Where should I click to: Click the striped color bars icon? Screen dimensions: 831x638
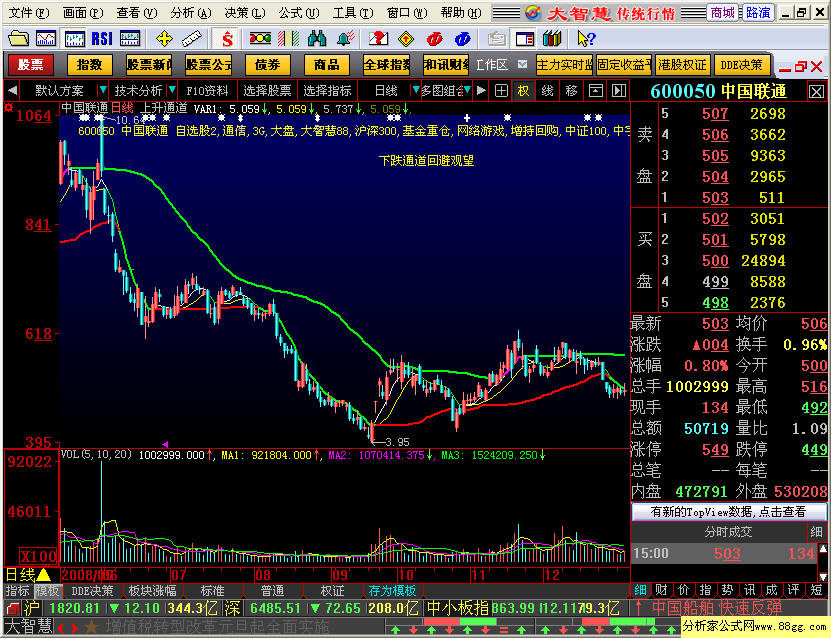coord(288,38)
